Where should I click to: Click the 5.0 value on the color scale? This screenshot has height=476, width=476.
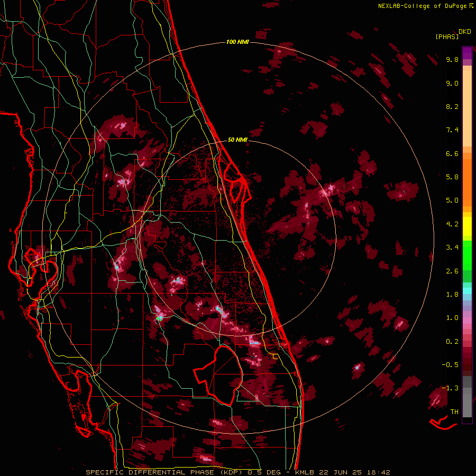pyautogui.click(x=452, y=200)
